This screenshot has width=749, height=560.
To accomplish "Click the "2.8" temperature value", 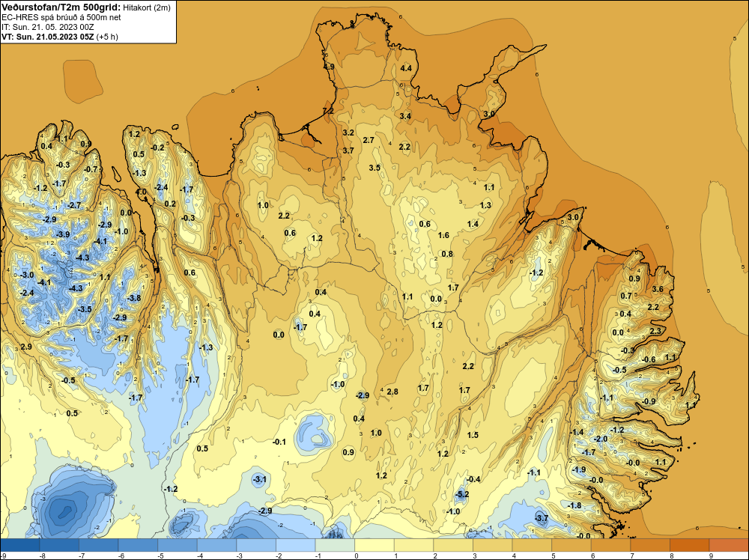I will (x=392, y=392).
